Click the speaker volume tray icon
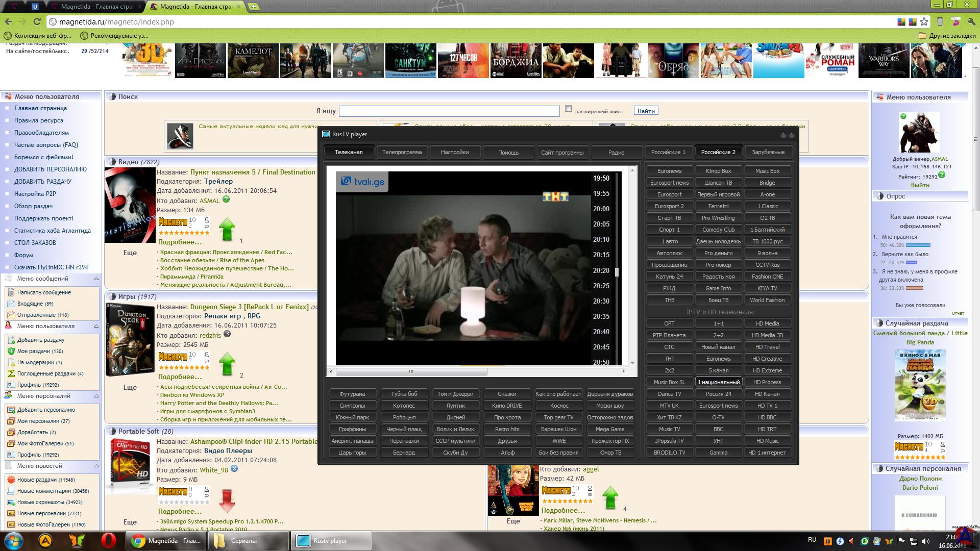The height and width of the screenshot is (551, 980). [925, 541]
